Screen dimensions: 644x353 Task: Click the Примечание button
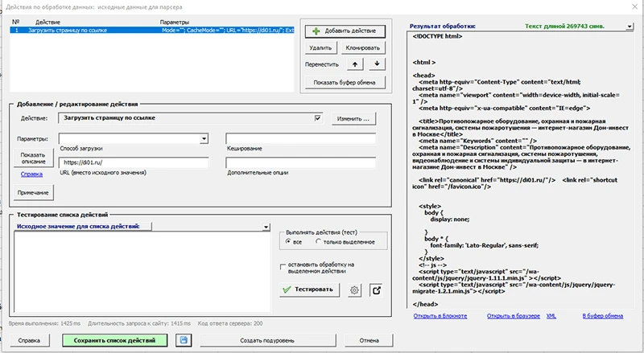coord(33,192)
